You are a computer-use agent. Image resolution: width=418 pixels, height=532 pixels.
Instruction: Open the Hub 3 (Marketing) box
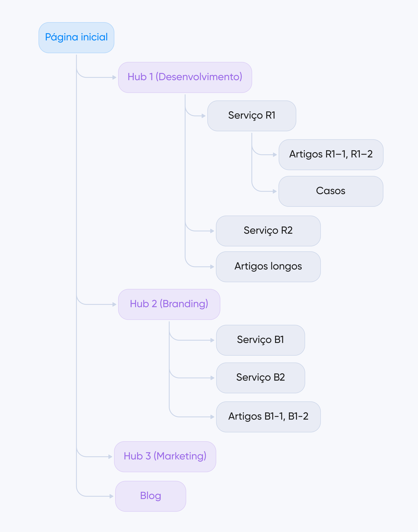click(x=165, y=456)
